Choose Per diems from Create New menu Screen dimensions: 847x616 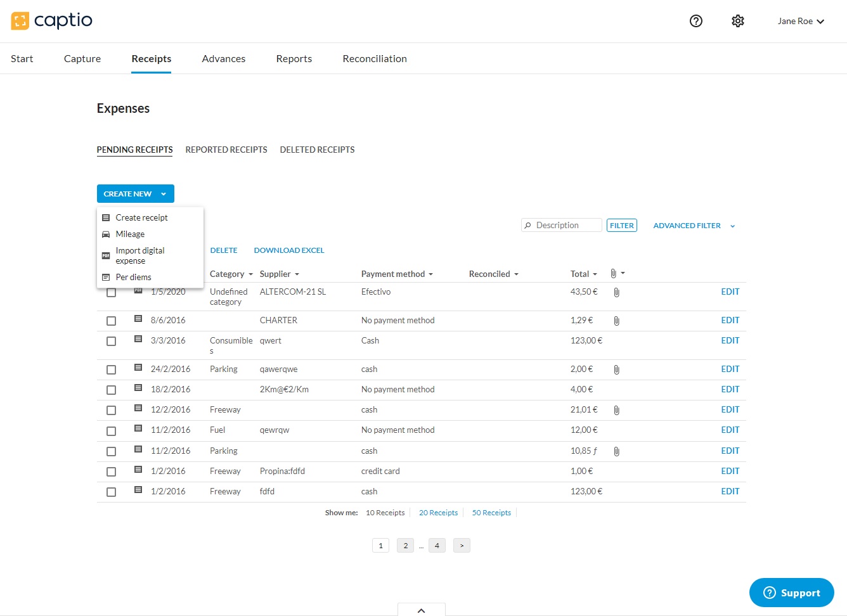133,277
